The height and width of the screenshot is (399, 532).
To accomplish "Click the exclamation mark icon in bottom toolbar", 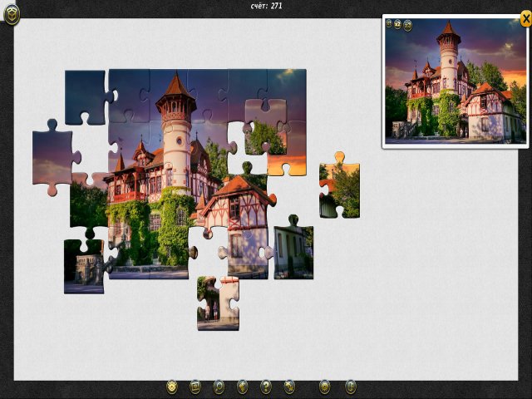I will click(x=351, y=387).
